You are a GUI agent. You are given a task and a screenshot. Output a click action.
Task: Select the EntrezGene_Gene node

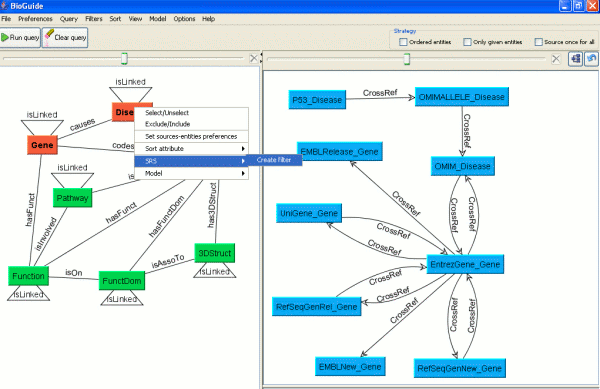tap(465, 264)
